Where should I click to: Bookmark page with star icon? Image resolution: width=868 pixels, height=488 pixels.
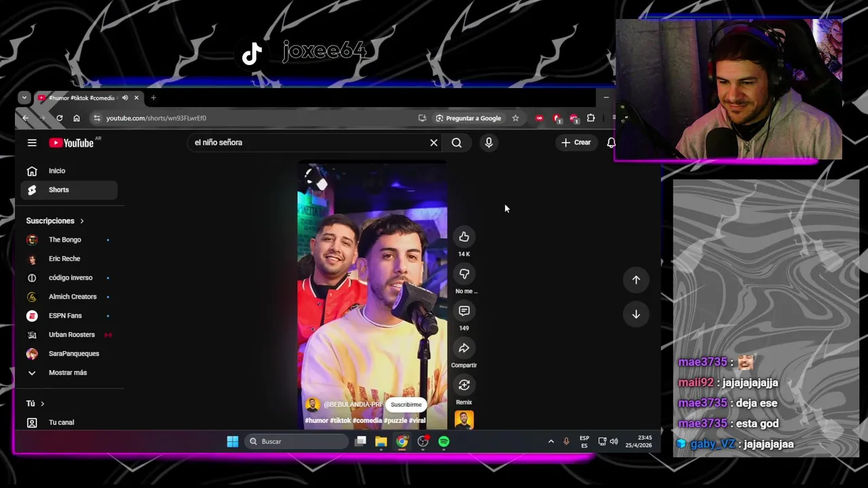pyautogui.click(x=515, y=118)
